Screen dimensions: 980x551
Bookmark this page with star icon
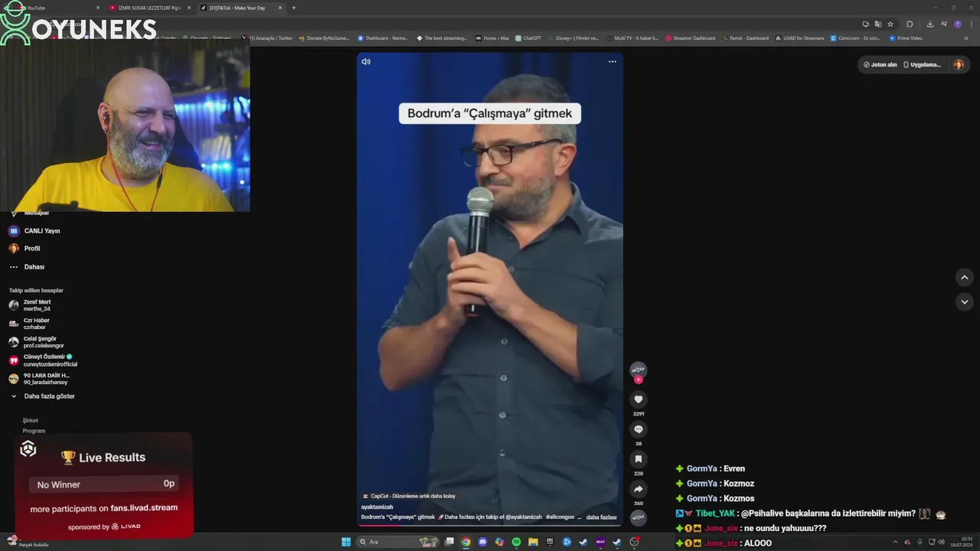[890, 24]
